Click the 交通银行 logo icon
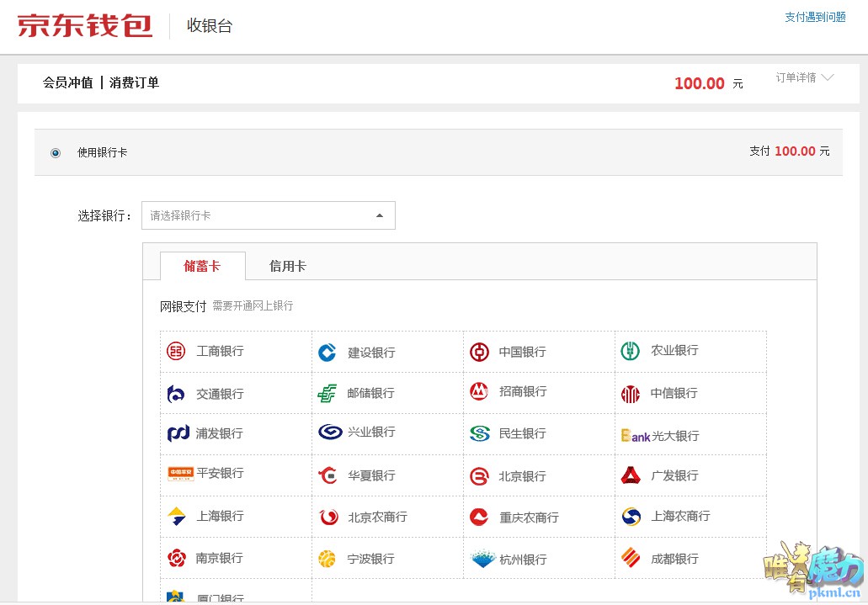 point(176,394)
